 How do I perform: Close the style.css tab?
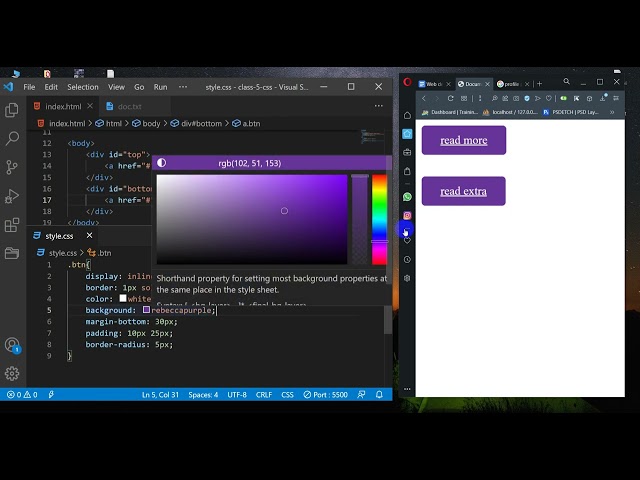coord(89,236)
